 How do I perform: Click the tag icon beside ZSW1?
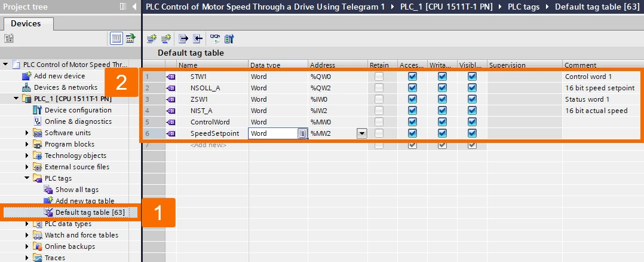(x=170, y=99)
